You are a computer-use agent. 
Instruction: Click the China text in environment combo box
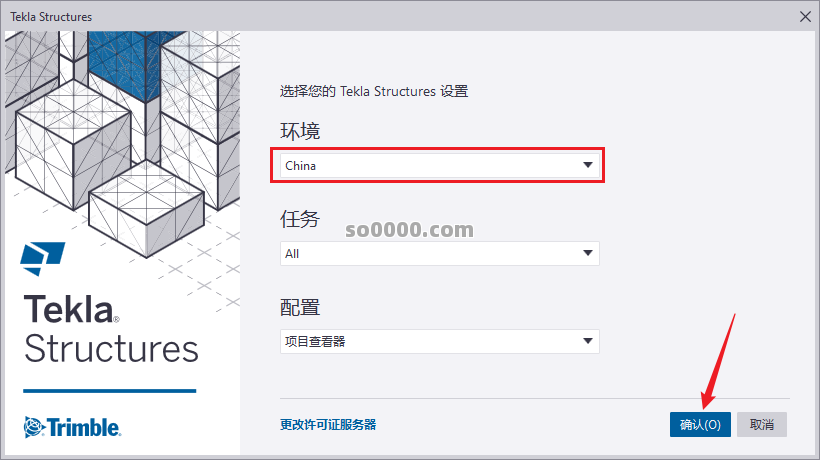pos(300,166)
